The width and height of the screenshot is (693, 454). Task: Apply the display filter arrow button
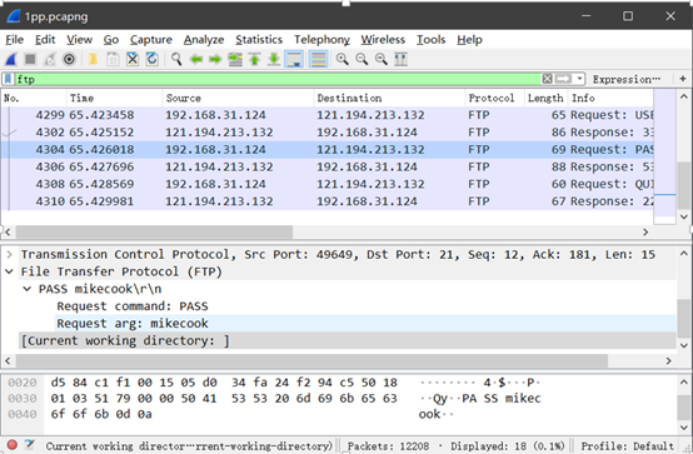click(563, 79)
